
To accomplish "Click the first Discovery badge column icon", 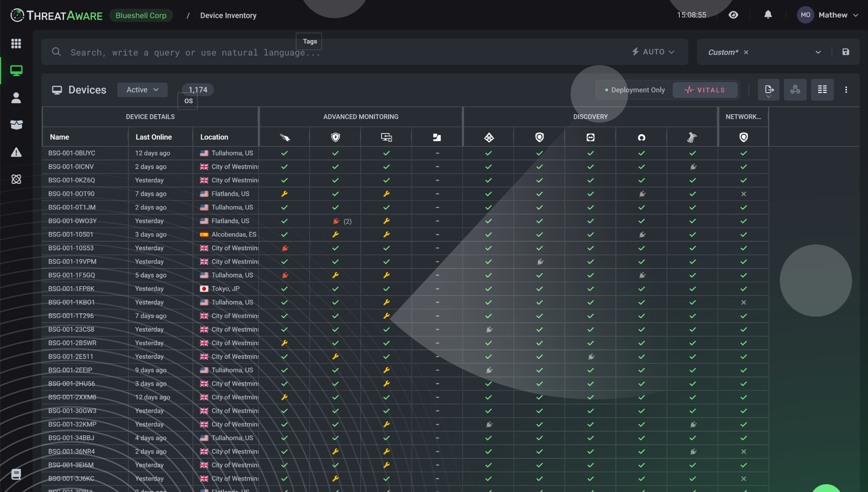I will point(539,137).
